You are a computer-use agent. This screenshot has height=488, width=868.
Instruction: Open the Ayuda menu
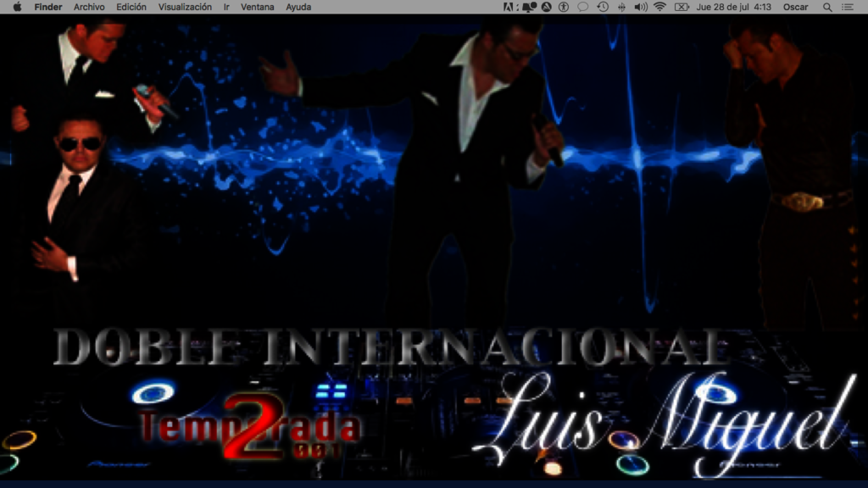(x=298, y=7)
